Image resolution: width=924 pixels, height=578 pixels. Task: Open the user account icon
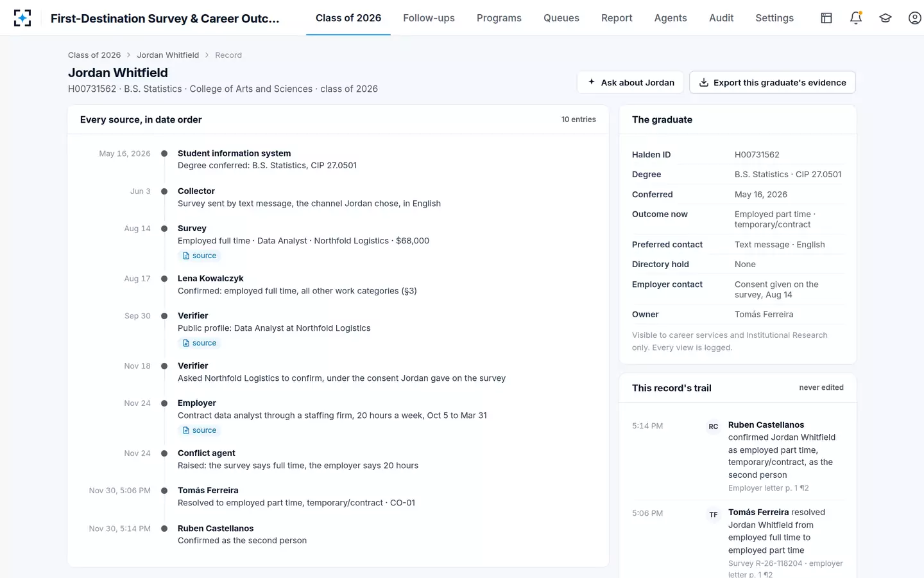tap(915, 18)
